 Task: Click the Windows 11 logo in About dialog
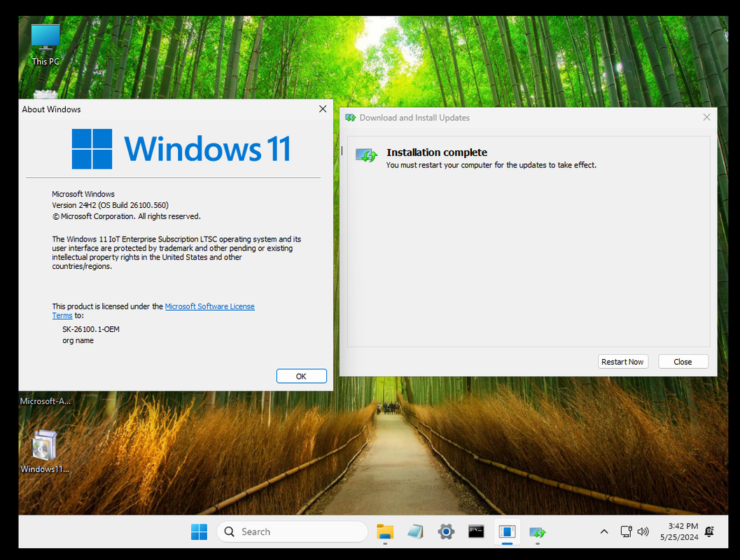[181, 149]
